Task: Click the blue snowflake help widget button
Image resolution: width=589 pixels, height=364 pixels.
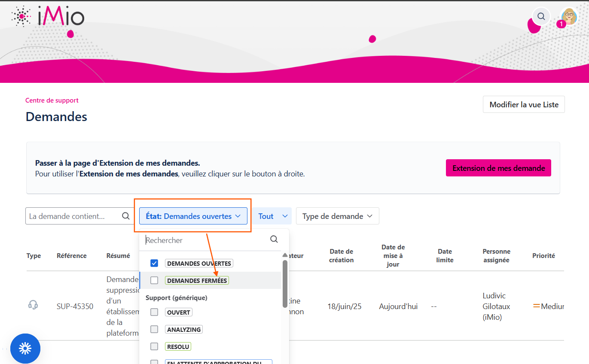Action: tap(25, 349)
